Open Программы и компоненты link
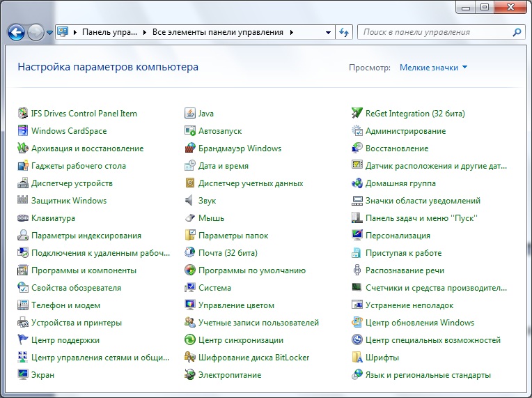The width and height of the screenshot is (532, 398). [x=84, y=270]
